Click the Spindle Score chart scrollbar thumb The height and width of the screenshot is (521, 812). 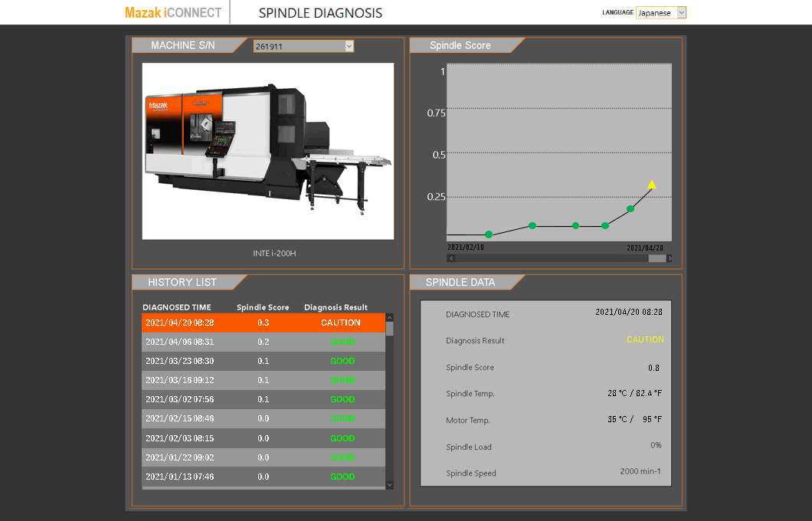(x=656, y=259)
